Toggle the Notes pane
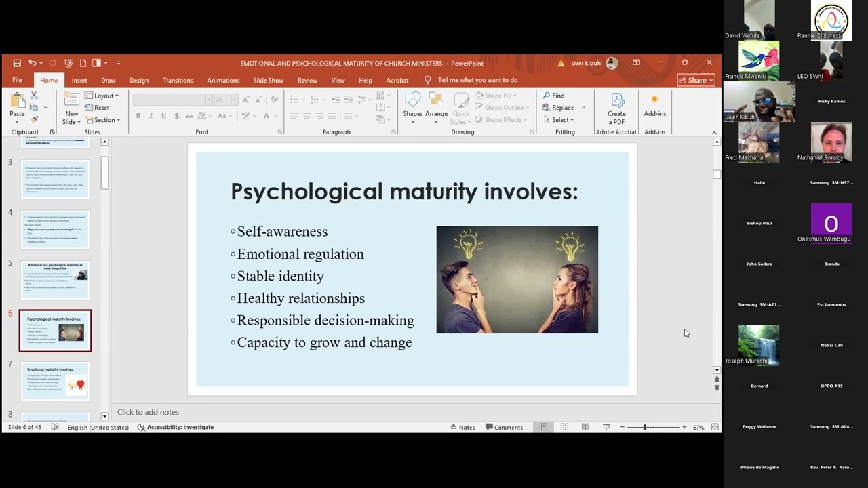This screenshot has height=488, width=868. coord(462,427)
